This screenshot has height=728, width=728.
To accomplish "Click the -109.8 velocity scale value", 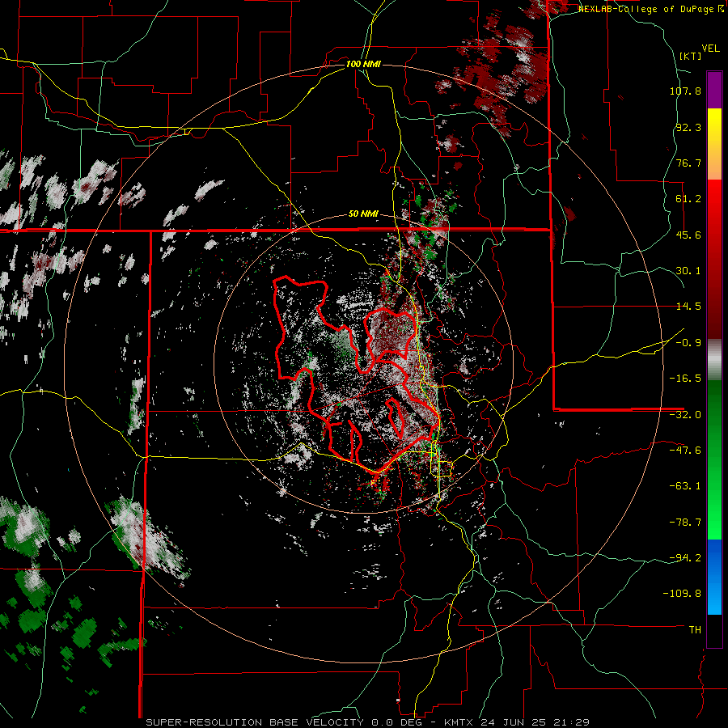I will [683, 594].
